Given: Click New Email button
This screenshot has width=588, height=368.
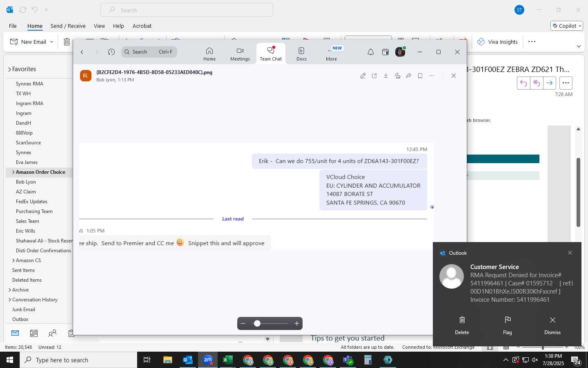Looking at the screenshot, I should click(x=28, y=42).
